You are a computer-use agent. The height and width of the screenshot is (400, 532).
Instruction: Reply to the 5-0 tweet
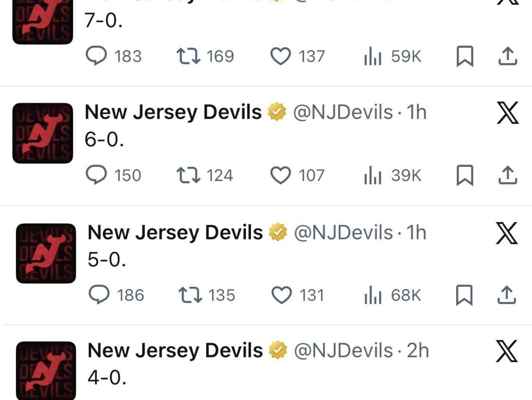(x=99, y=295)
